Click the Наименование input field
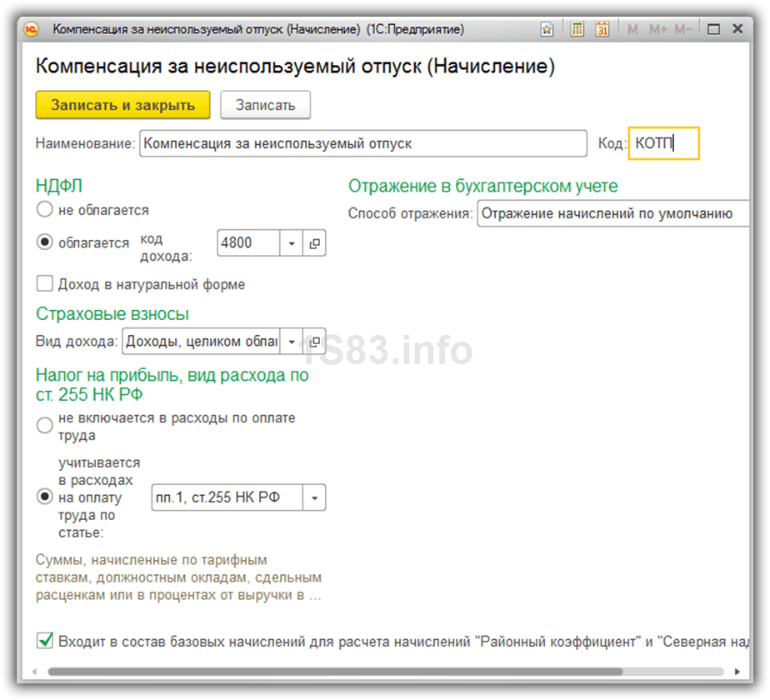The height and width of the screenshot is (700, 770). click(x=362, y=143)
